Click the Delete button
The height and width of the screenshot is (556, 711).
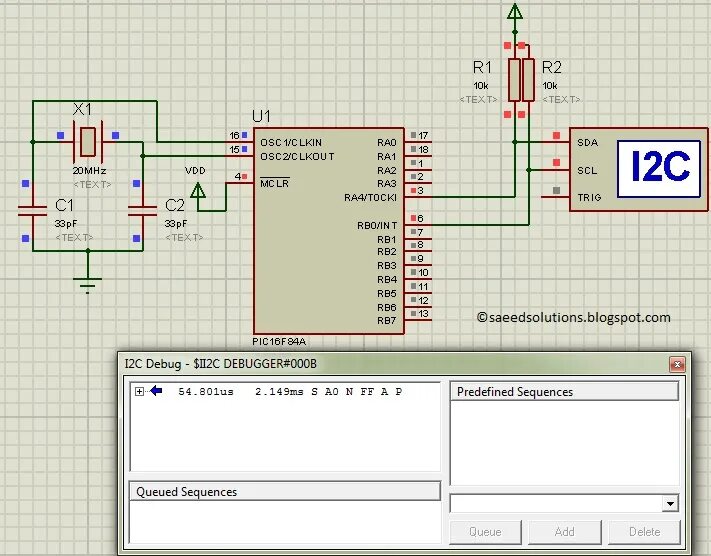pos(644,532)
